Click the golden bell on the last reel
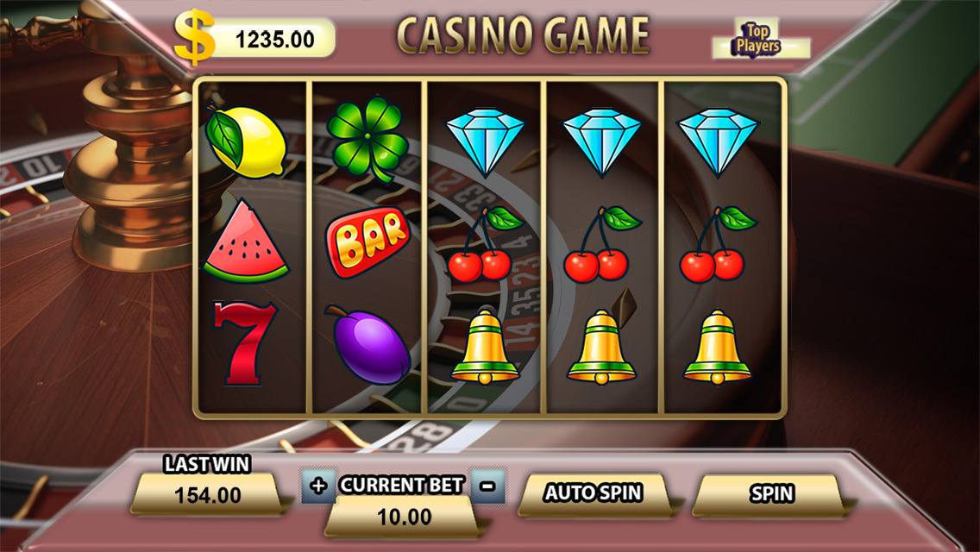Image resolution: width=980 pixels, height=552 pixels. [718, 347]
